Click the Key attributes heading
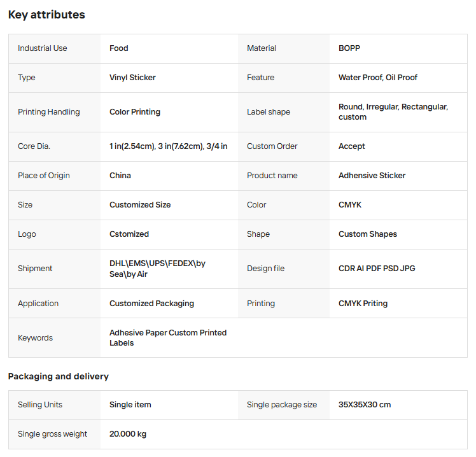The height and width of the screenshot is (457, 476). pos(46,15)
